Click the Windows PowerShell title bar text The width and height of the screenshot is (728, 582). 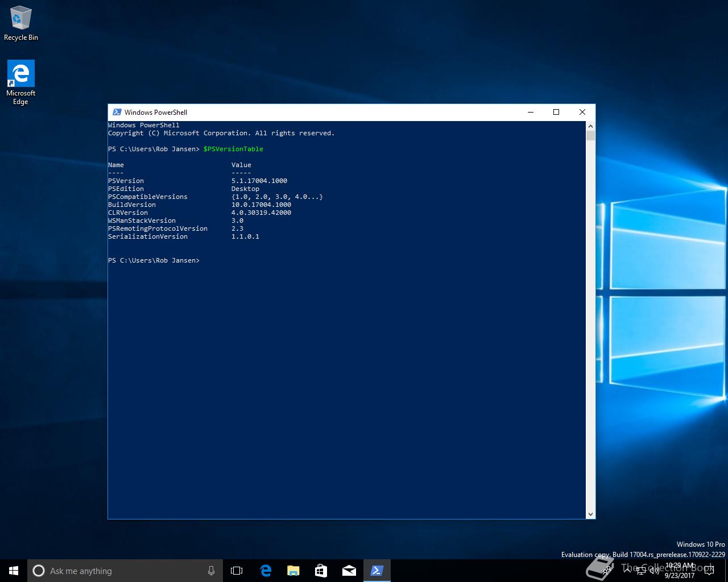(156, 112)
